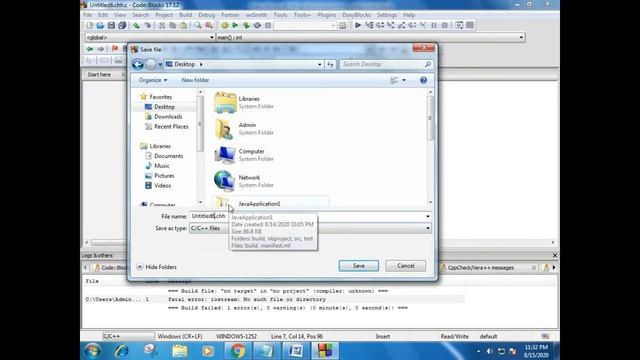Viewport: 640px width, 360px height.
Task: Click the Save (floppy) toolbar icon
Action: tap(111, 25)
